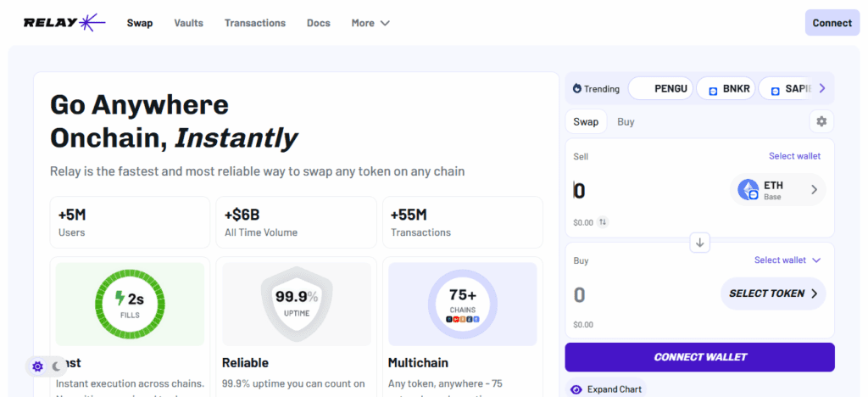868x397 pixels.
Task: Click the Relay logo in the header
Action: click(x=64, y=23)
